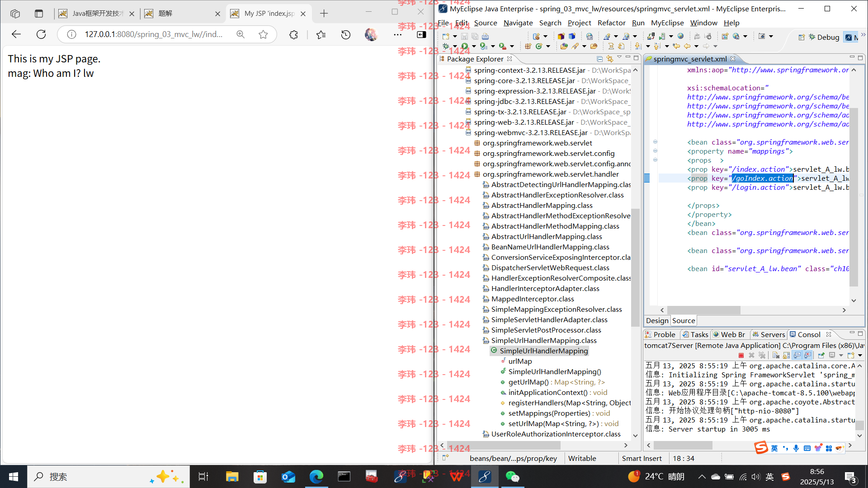Image resolution: width=868 pixels, height=488 pixels.
Task: Open the Open Console dropdown arrow
Action: [860, 355]
